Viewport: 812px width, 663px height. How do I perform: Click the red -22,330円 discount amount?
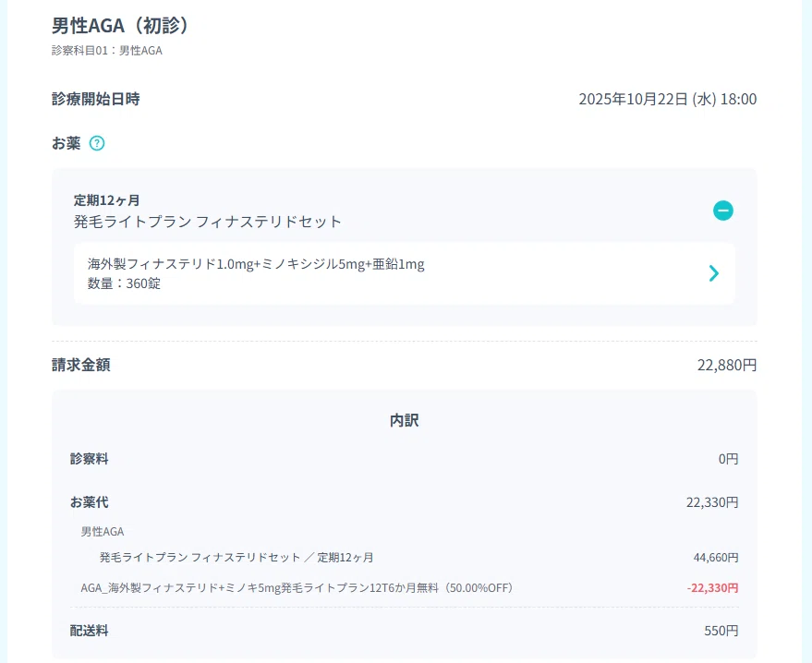pos(712,588)
